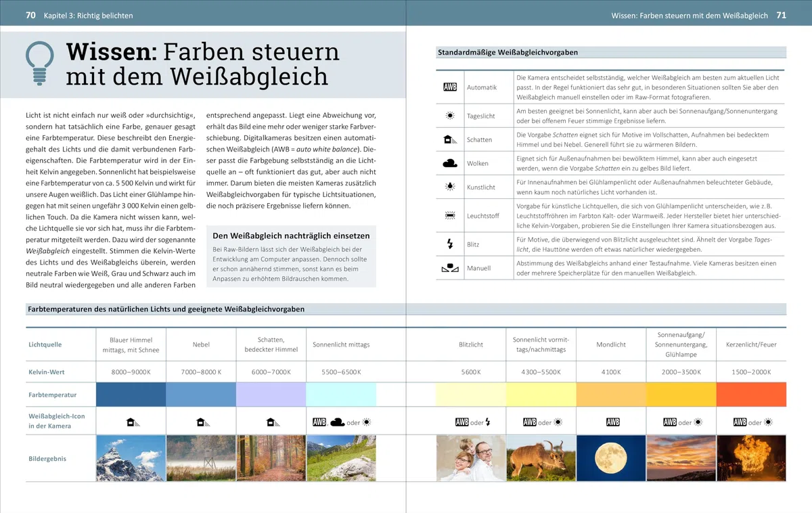The height and width of the screenshot is (513, 812).
Task: Pick the amber swatch for 2000–3500 K
Action: coord(681,395)
